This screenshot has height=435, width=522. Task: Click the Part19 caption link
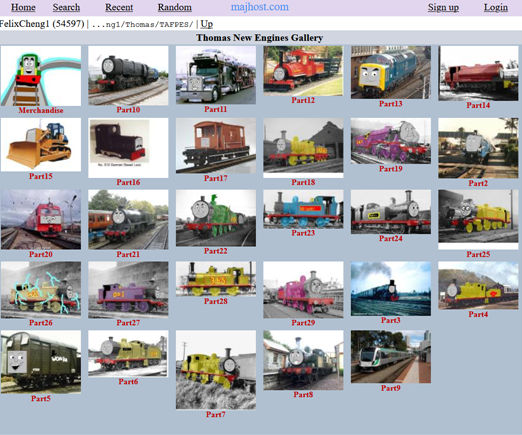(x=391, y=169)
